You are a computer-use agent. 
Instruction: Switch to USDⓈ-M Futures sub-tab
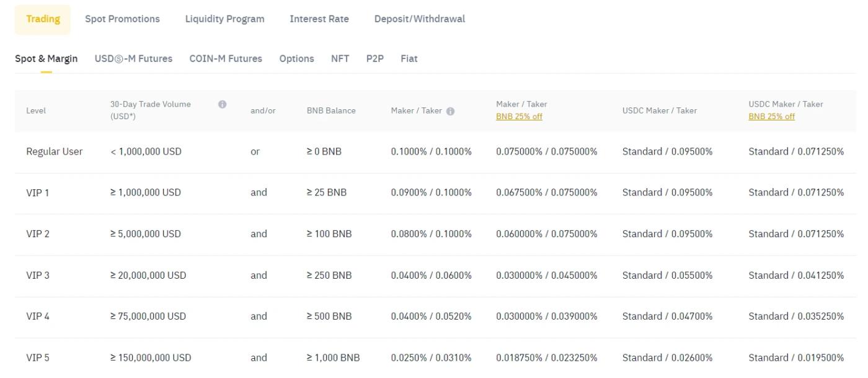[133, 58]
